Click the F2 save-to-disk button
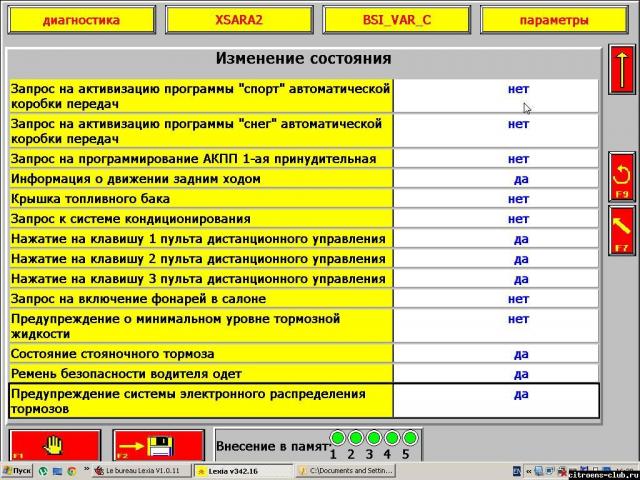 (158, 446)
